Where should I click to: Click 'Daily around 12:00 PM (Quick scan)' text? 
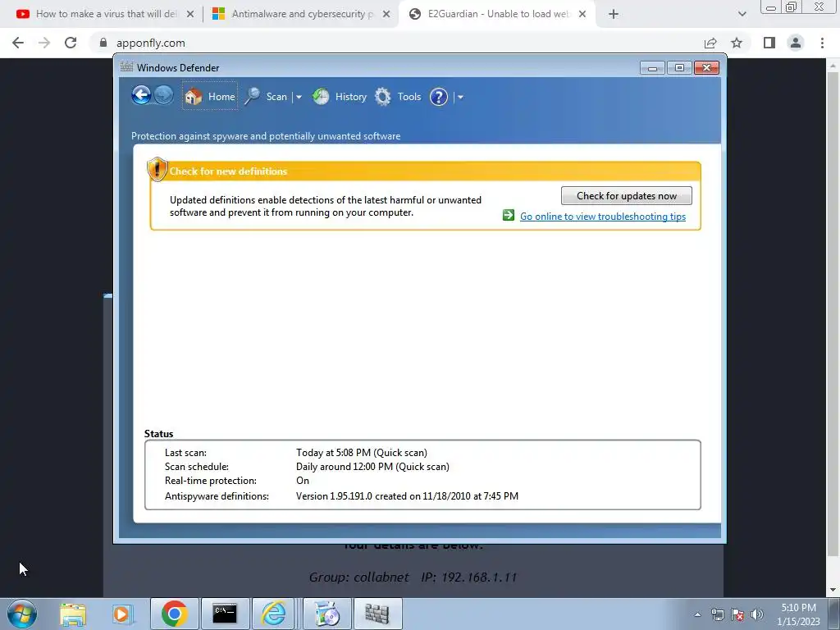coord(373,467)
